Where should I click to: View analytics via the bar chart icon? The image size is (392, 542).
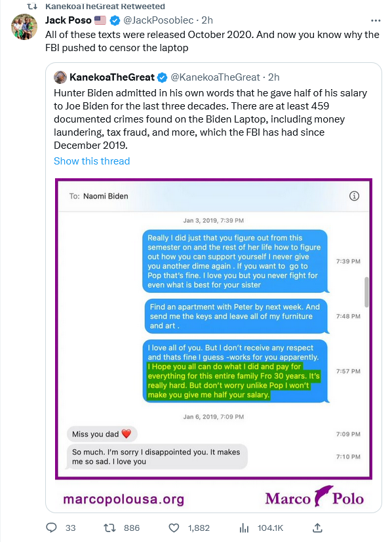[244, 528]
